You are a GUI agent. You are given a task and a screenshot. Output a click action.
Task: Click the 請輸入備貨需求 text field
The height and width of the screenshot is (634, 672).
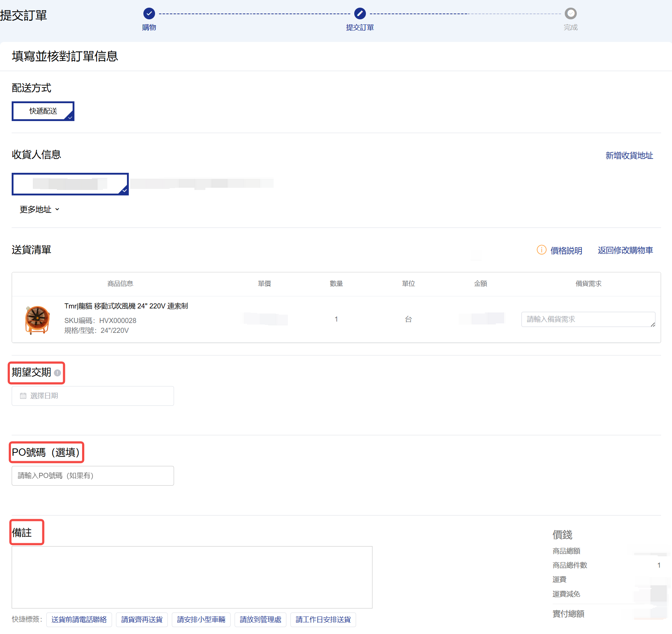tap(588, 319)
